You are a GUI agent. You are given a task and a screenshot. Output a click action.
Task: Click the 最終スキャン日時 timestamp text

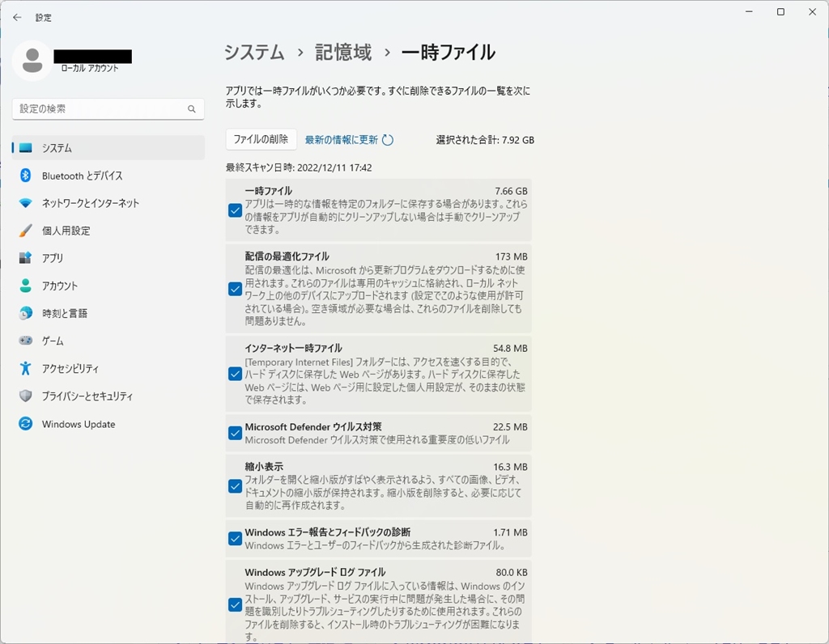[x=299, y=167]
